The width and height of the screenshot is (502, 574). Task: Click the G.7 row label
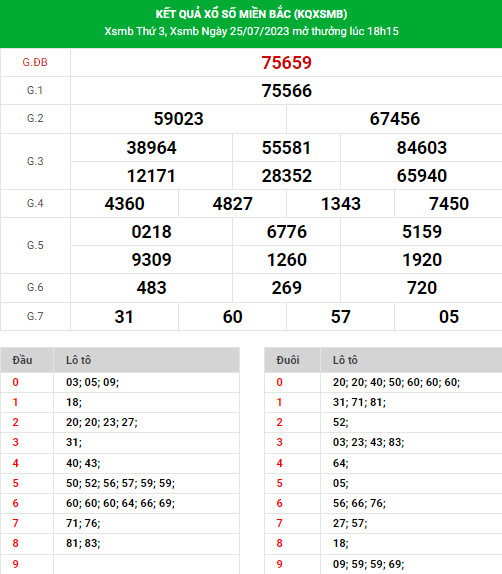pyautogui.click(x=35, y=316)
